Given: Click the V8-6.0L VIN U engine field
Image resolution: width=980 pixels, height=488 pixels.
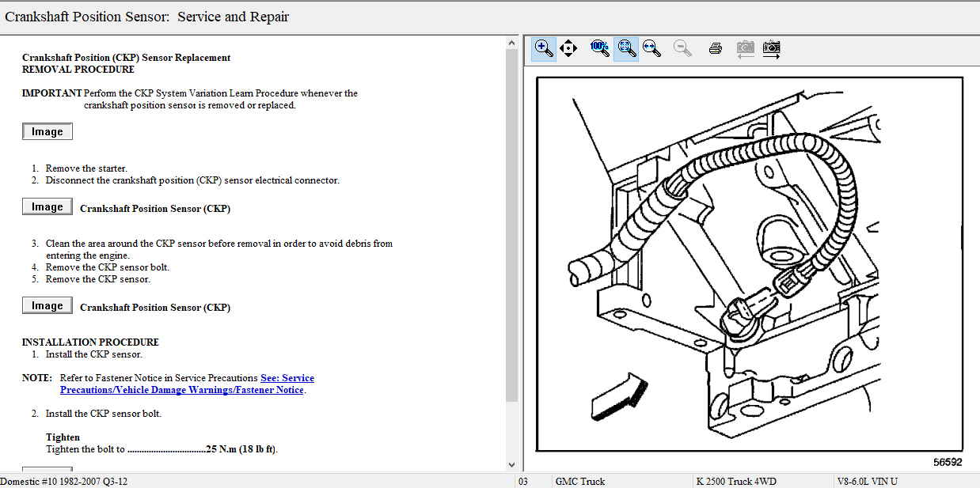Looking at the screenshot, I should [x=868, y=481].
